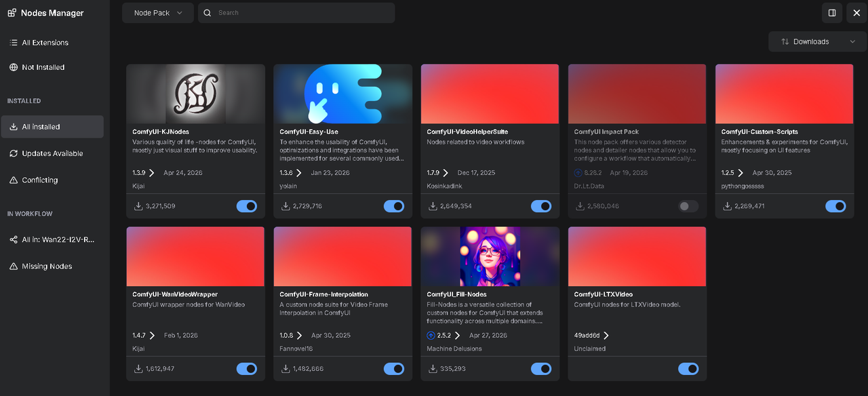The width and height of the screenshot is (868, 396).
Task: Open the ComfyUI-KJNodes logo thumbnail
Action: click(195, 94)
